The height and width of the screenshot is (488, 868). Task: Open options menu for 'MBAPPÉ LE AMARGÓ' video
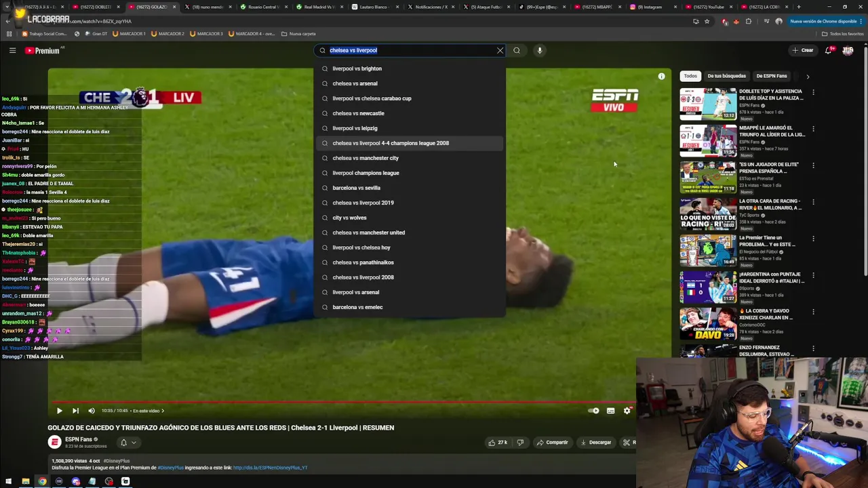[x=813, y=129]
